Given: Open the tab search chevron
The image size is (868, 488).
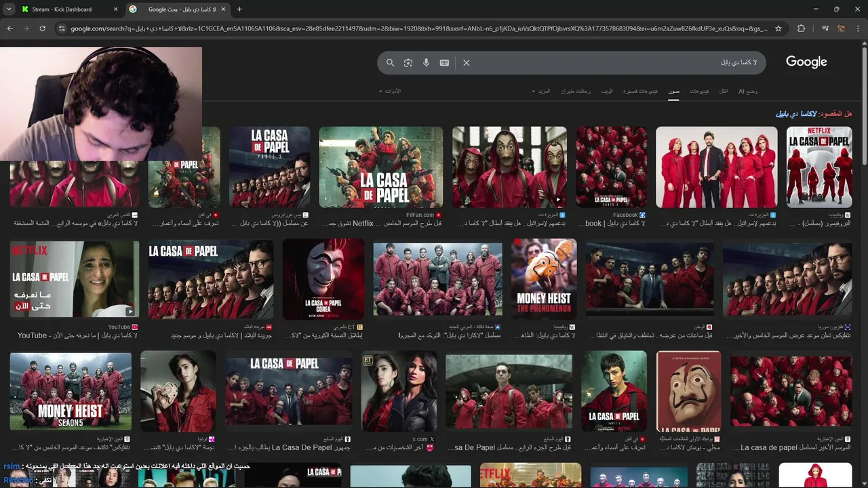Looking at the screenshot, I should point(8,9).
